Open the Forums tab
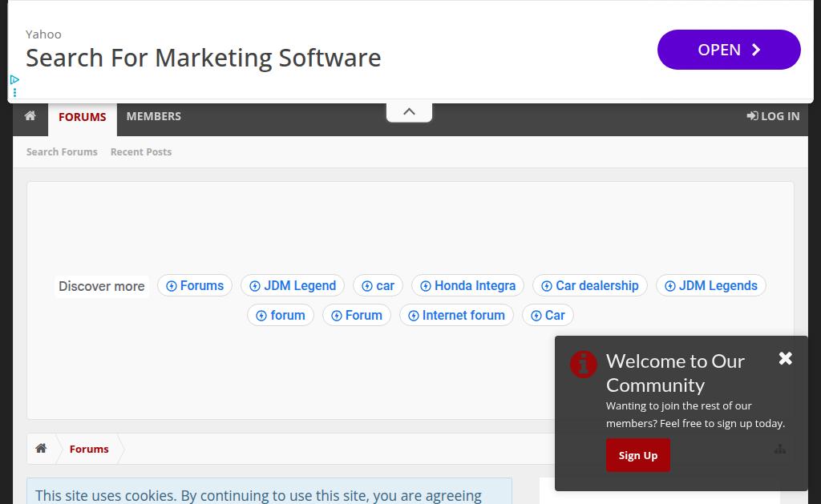The image size is (821, 504). click(x=82, y=117)
